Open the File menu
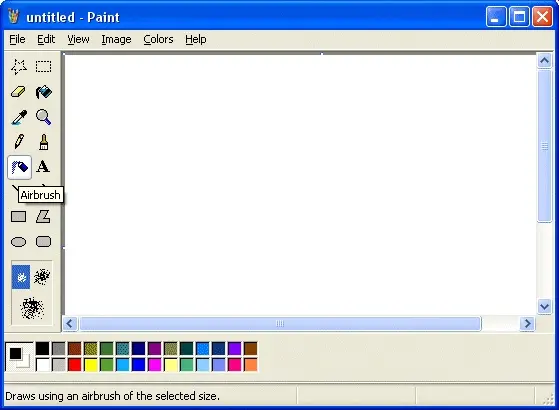 [x=17, y=39]
